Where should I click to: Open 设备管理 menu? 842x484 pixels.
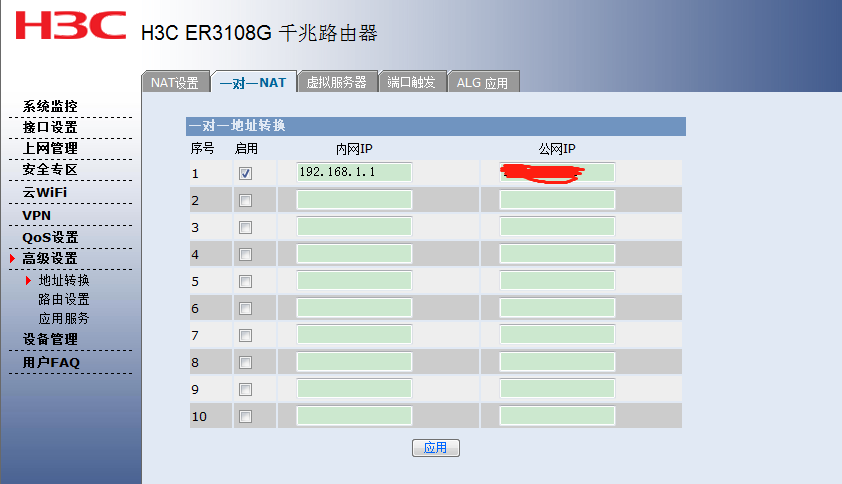coord(50,339)
